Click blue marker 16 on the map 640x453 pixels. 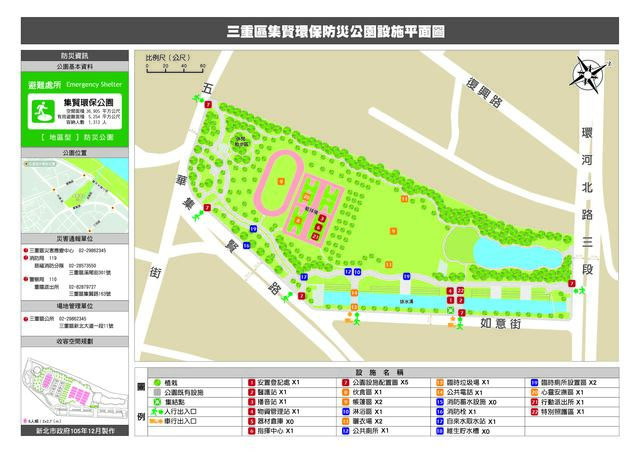tap(247, 245)
